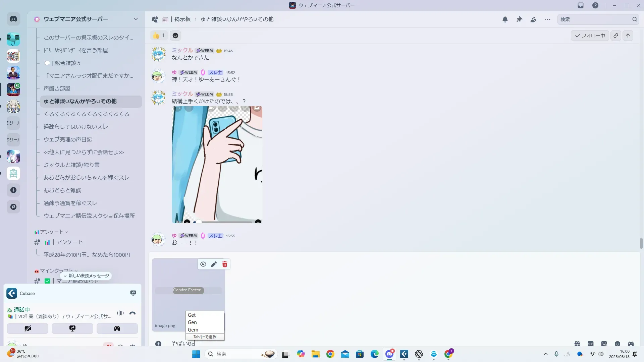Delete the image.png attachment with trash icon
The height and width of the screenshot is (362, 644).
(225, 264)
